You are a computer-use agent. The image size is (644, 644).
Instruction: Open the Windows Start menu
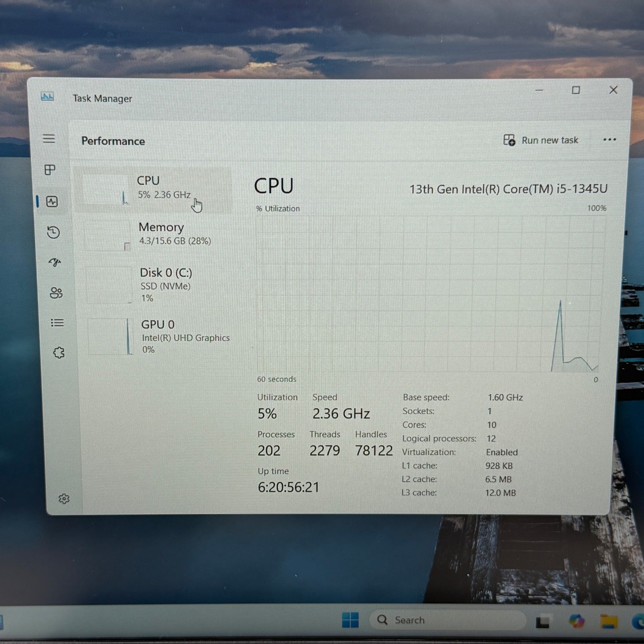click(350, 620)
